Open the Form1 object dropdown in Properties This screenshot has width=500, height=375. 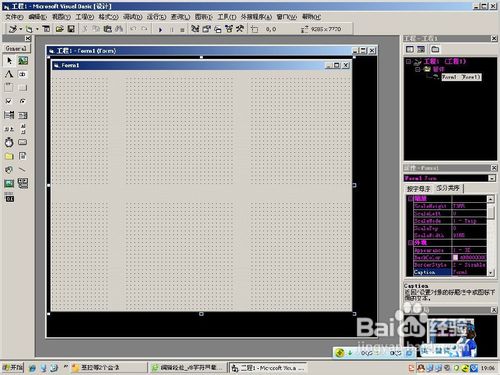click(x=492, y=178)
